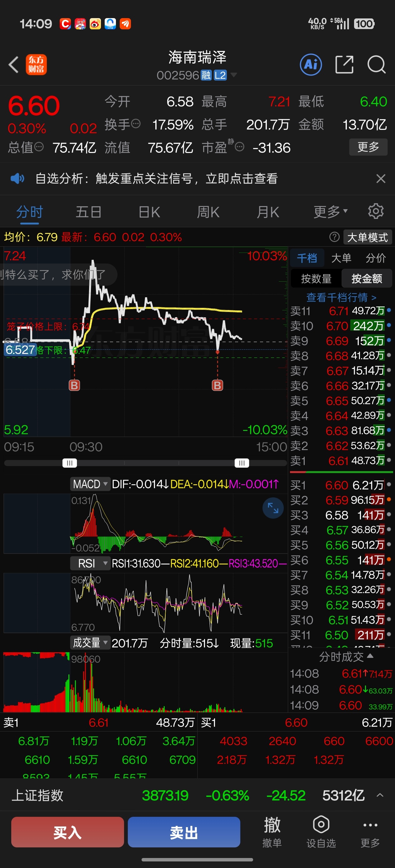
Task: Tap 14:09 trade entry 33.99万
Action: [x=341, y=705]
